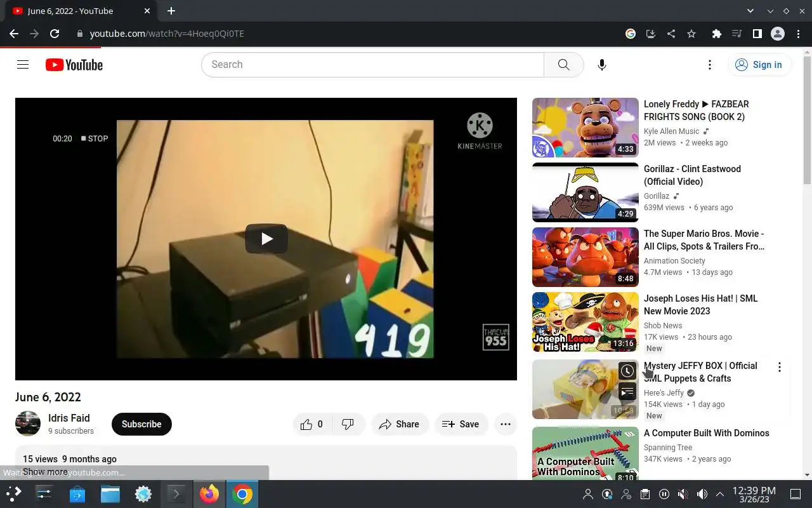The height and width of the screenshot is (508, 812).
Task: Open more actions ellipsis under video
Action: coord(506,424)
